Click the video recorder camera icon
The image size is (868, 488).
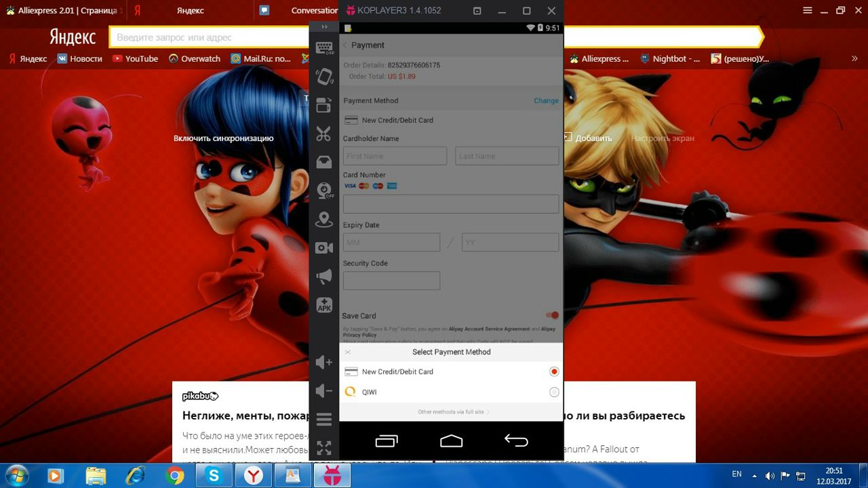tap(324, 248)
